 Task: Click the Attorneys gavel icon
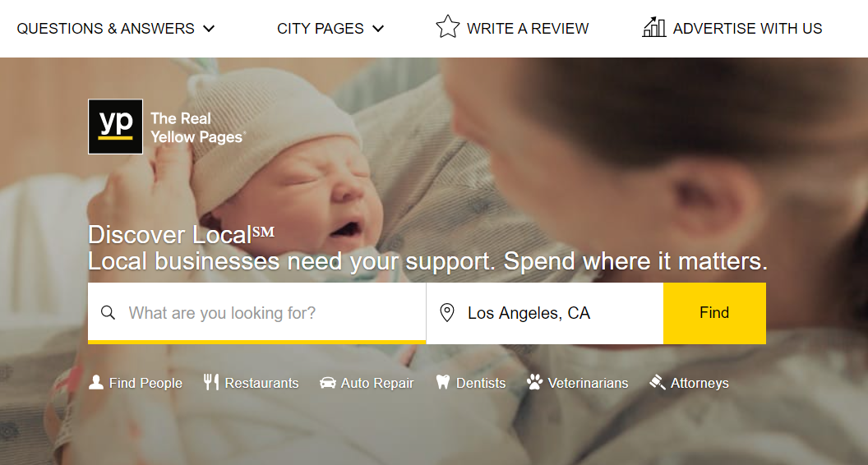pos(658,382)
